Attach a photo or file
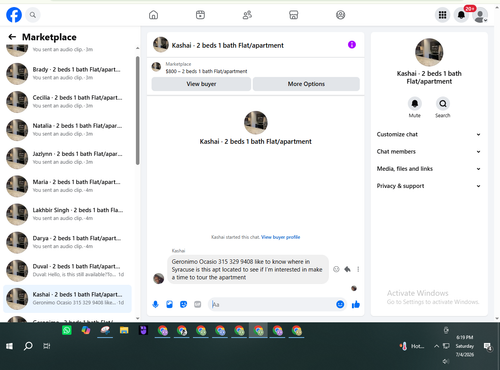Image resolution: width=500 pixels, height=370 pixels. tap(169, 304)
